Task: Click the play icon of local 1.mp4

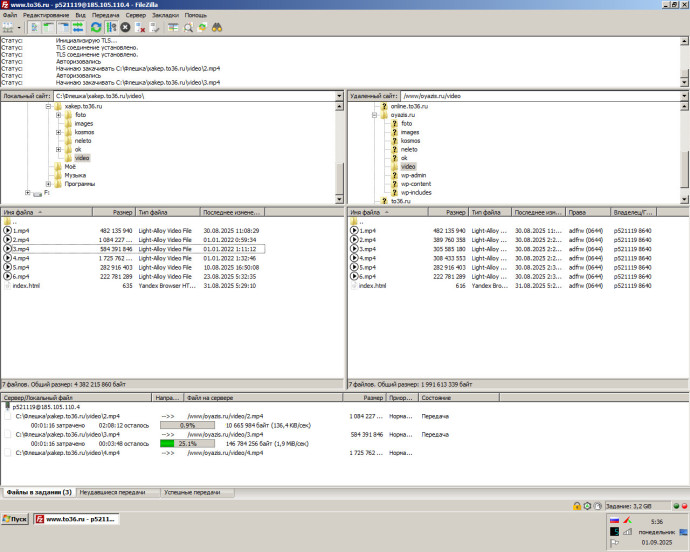Action: click(7, 230)
